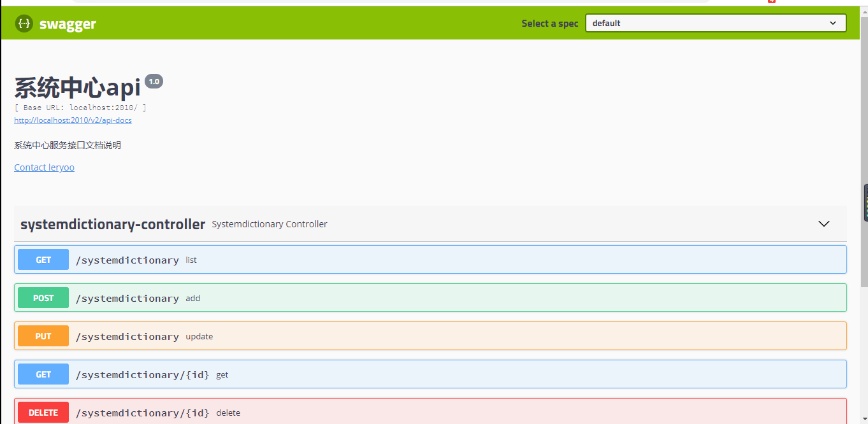Screen dimensions: 868x424
Task: Click the POST badge for add
Action: tap(43, 298)
